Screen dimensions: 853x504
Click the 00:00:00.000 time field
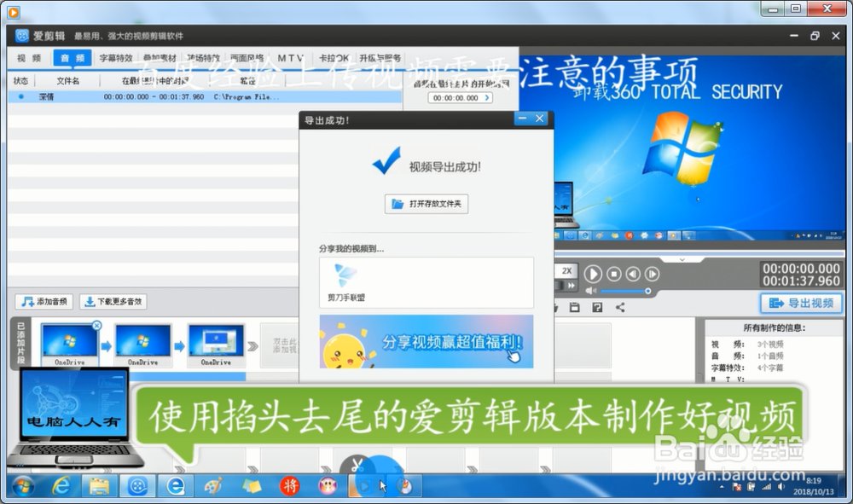click(456, 98)
